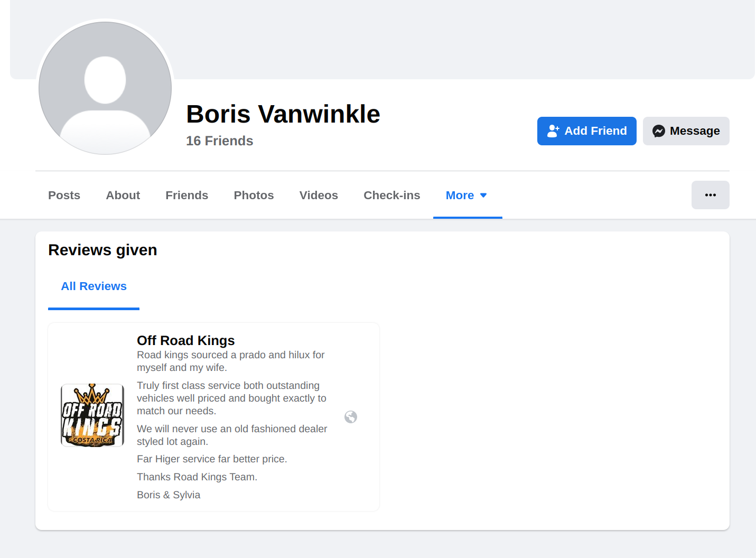Switch to the Posts tab
This screenshot has height=558, width=756.
64,196
